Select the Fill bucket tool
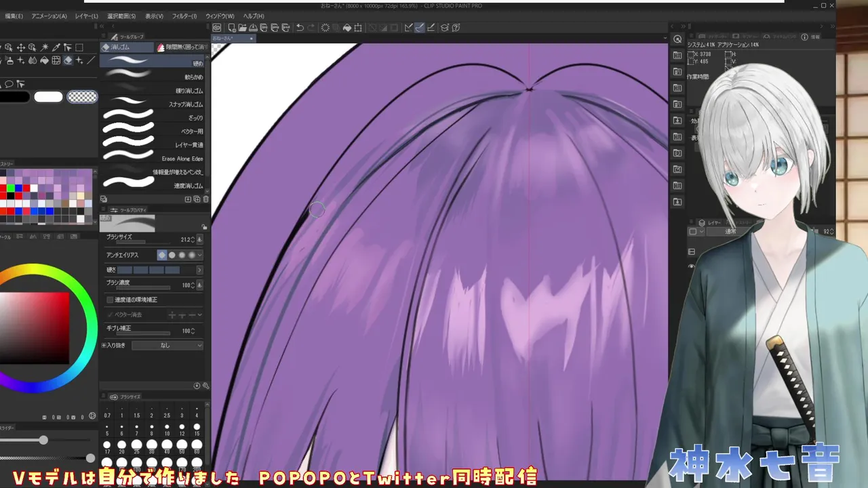Viewport: 868px width, 488px height. 45,60
